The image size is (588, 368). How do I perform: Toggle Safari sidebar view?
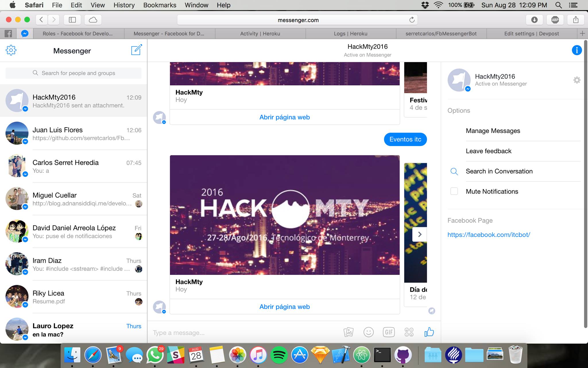[72, 20]
